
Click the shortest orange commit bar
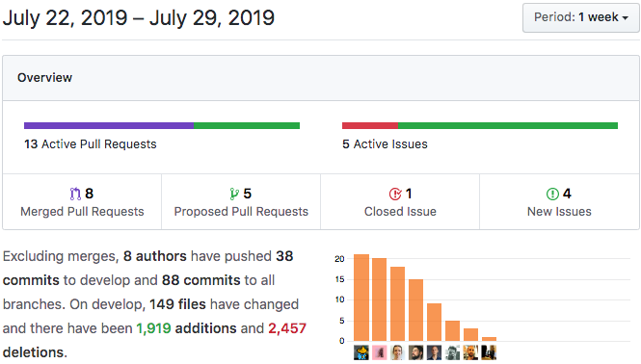coord(489,339)
